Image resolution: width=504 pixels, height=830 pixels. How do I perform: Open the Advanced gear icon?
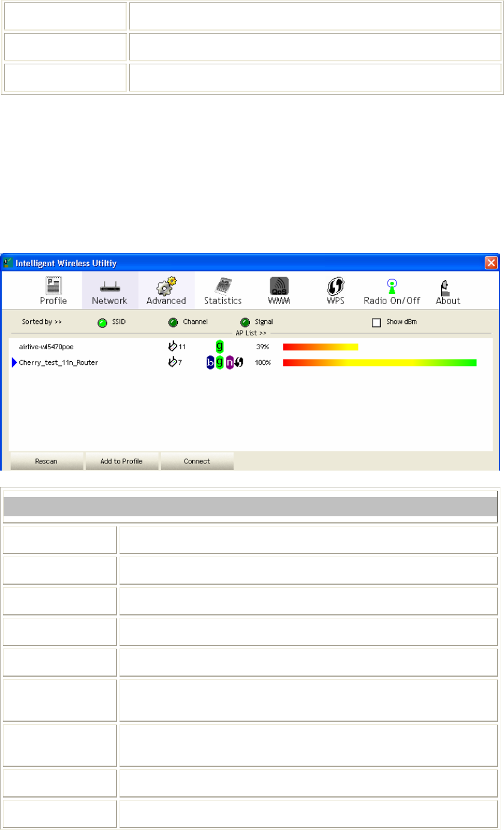(166, 285)
